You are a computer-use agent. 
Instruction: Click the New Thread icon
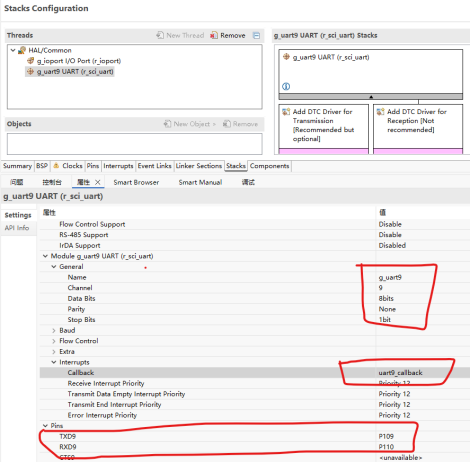pos(160,35)
